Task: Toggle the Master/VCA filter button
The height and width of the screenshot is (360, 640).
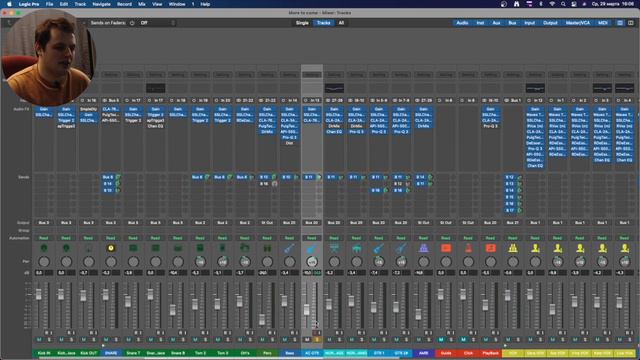Action: [x=578, y=23]
